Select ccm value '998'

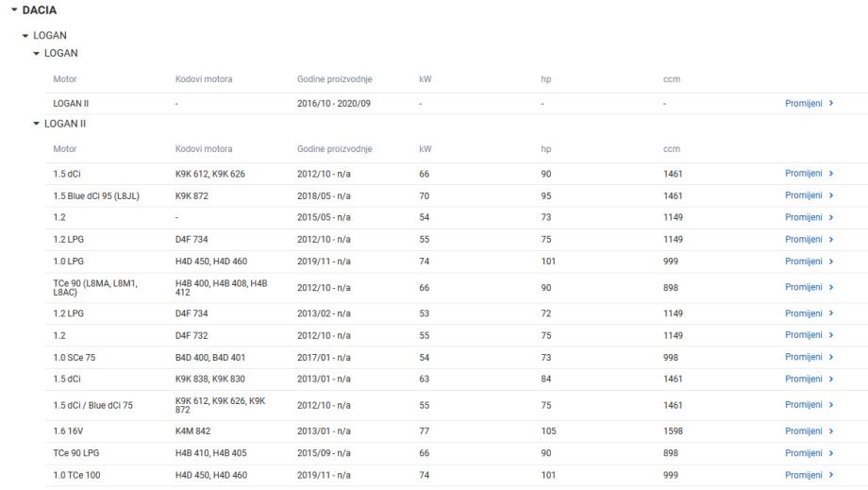pos(671,358)
